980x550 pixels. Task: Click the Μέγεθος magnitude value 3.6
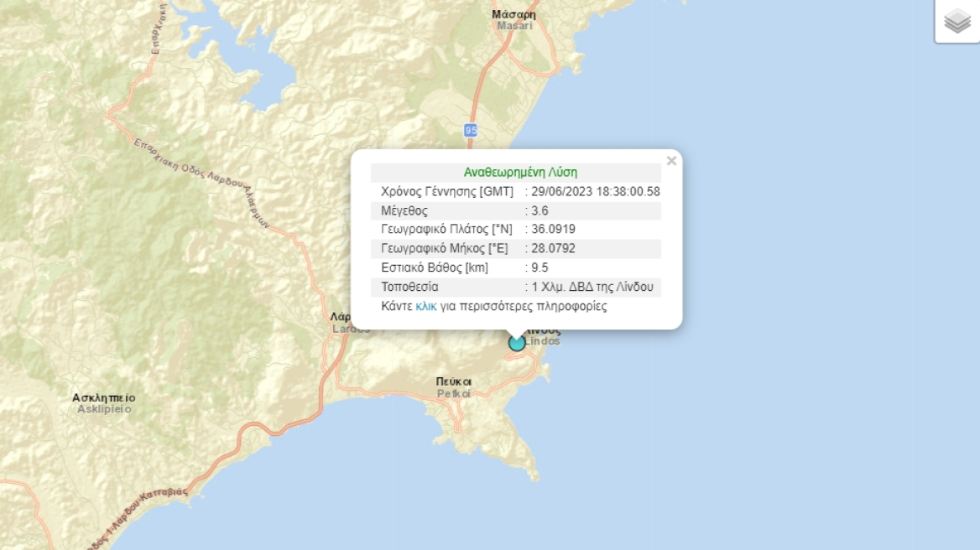[540, 210]
